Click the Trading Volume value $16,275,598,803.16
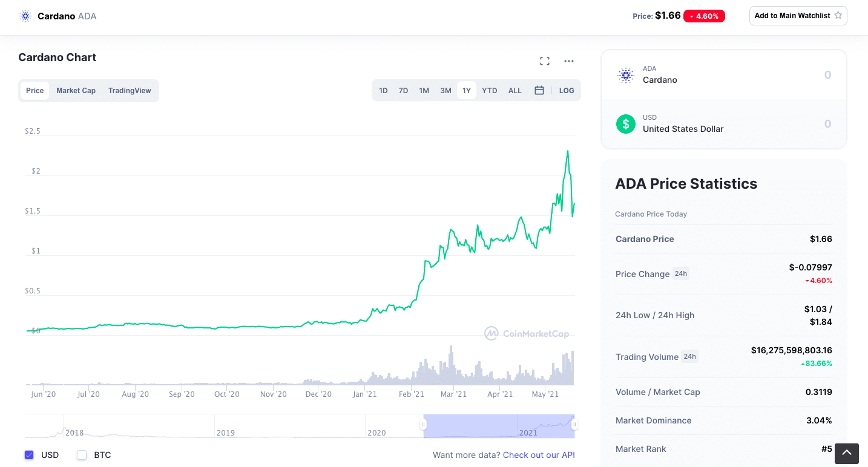This screenshot has width=868, height=467. point(792,350)
